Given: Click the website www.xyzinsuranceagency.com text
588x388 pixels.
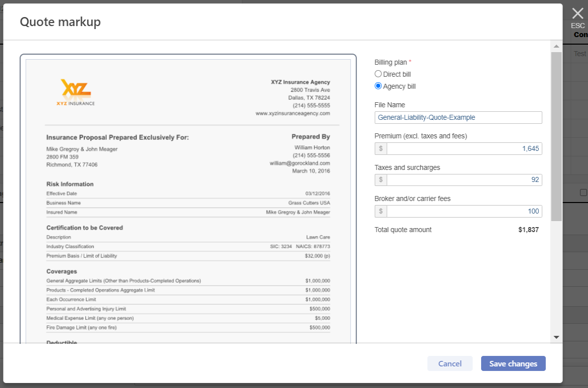Looking at the screenshot, I should click(x=293, y=113).
